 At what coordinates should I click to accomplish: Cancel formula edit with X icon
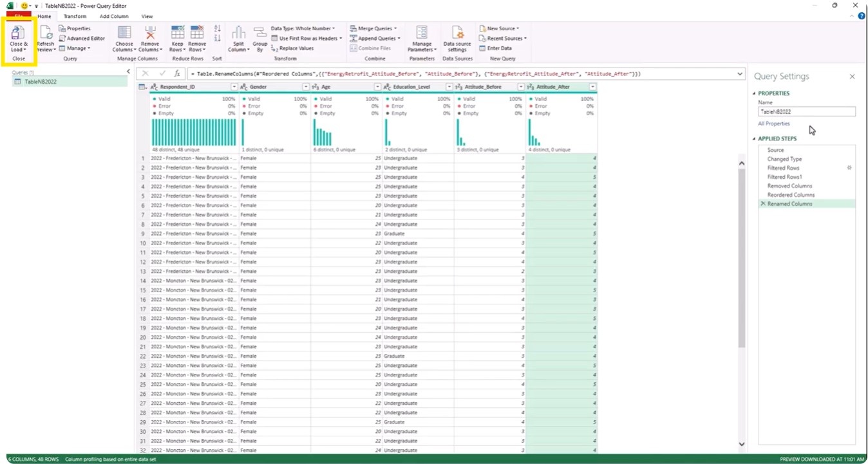(146, 73)
